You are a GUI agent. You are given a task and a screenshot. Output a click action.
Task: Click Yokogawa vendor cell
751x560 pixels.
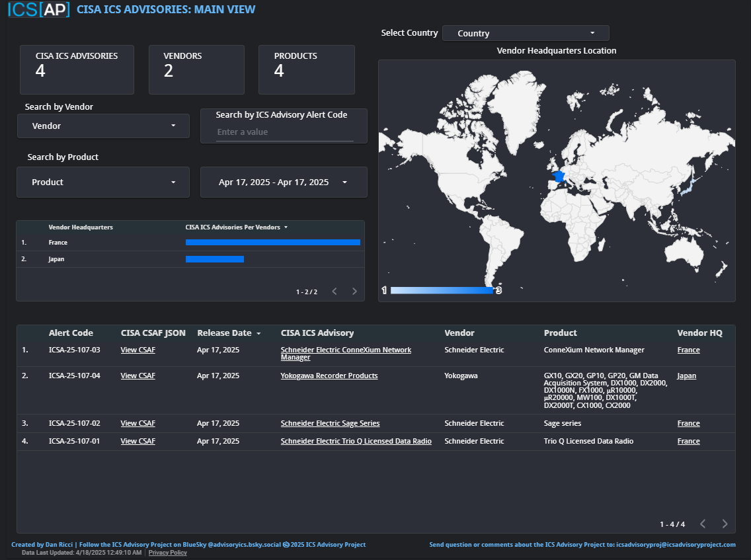[x=461, y=376]
